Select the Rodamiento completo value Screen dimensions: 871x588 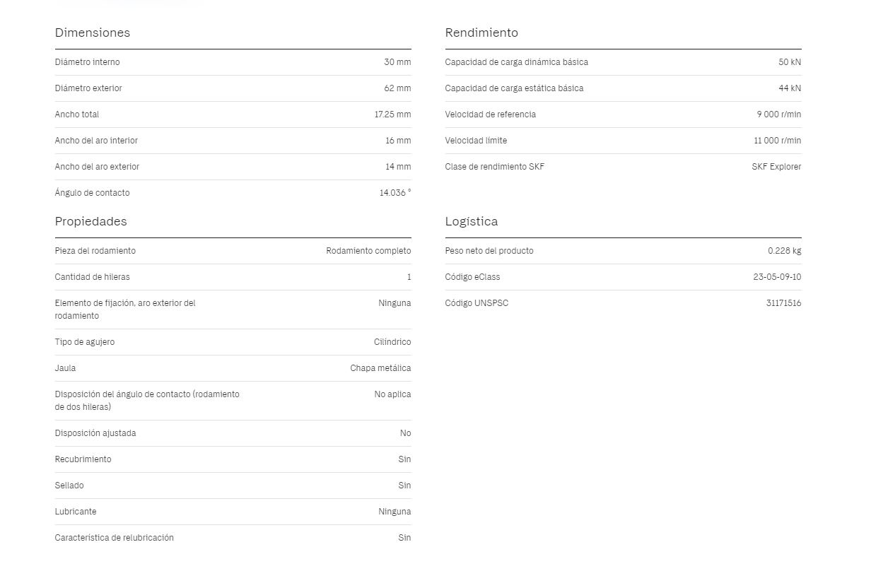point(368,251)
